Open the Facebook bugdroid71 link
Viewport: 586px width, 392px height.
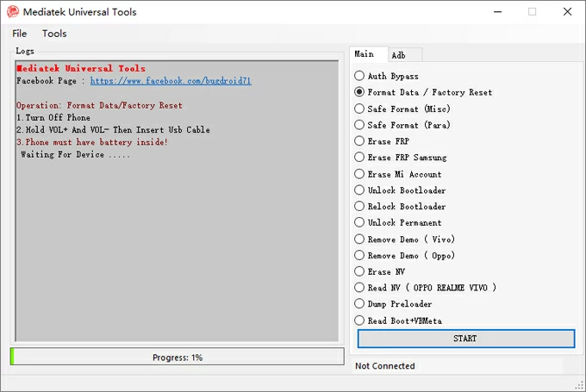[171, 81]
